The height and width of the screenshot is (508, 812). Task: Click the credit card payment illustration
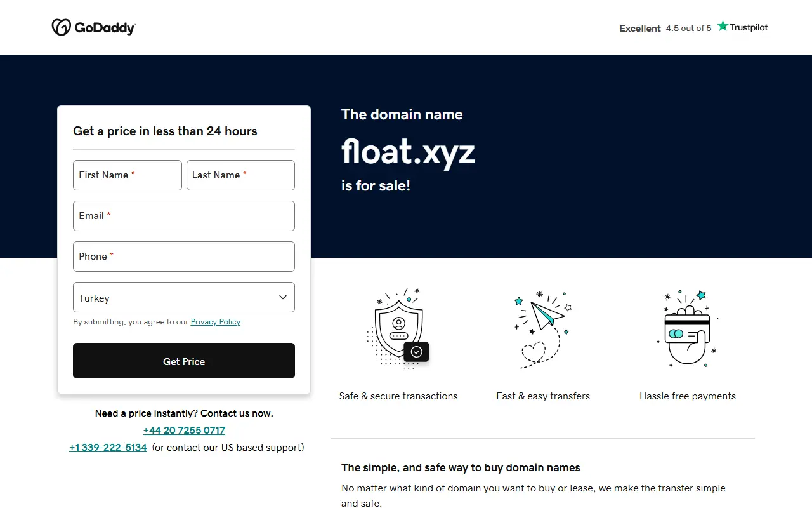tap(688, 328)
